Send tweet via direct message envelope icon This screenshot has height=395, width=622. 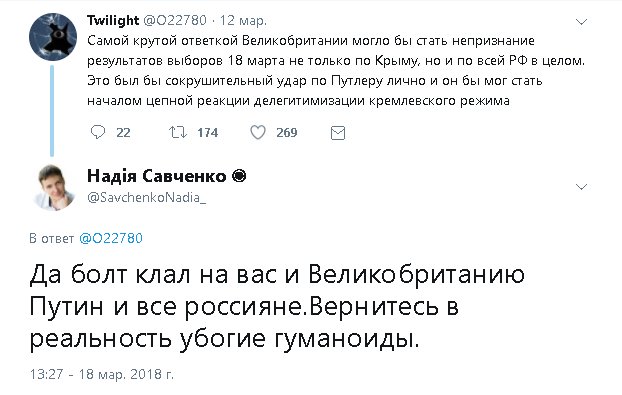pyautogui.click(x=338, y=133)
